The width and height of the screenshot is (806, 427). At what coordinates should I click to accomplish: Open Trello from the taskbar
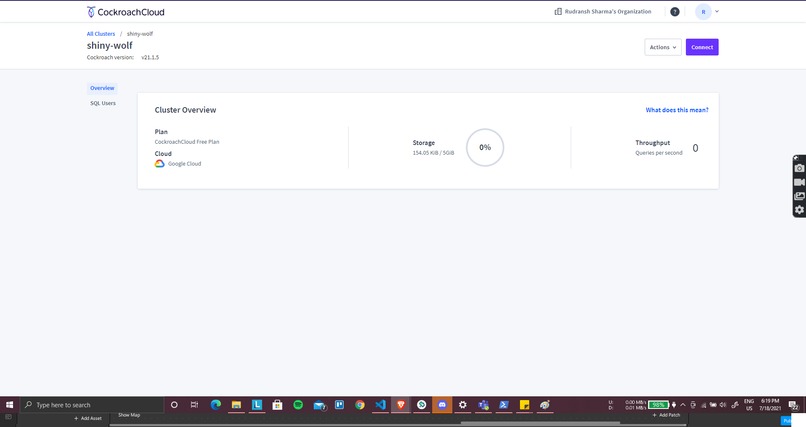pyautogui.click(x=339, y=405)
